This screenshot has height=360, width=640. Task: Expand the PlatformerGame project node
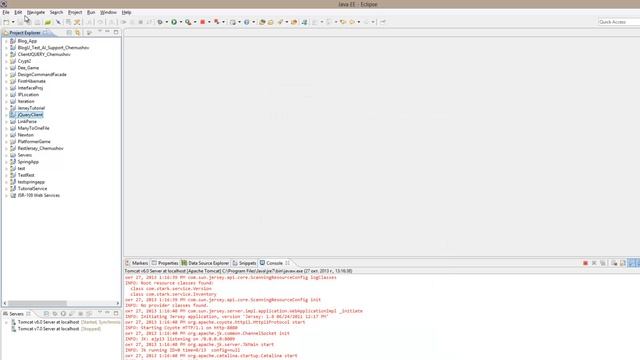click(7, 142)
